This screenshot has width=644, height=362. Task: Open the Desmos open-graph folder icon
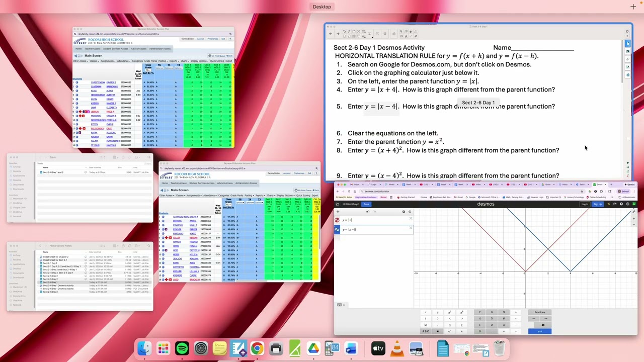[x=338, y=204]
